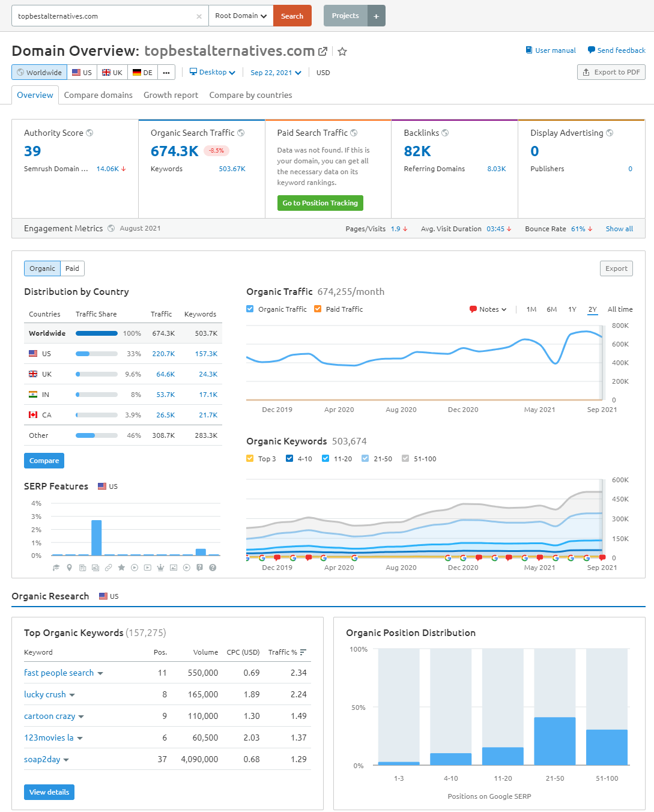Click the Engagement Metrics info icon
Screen dimensions: 654x812
(x=111, y=228)
